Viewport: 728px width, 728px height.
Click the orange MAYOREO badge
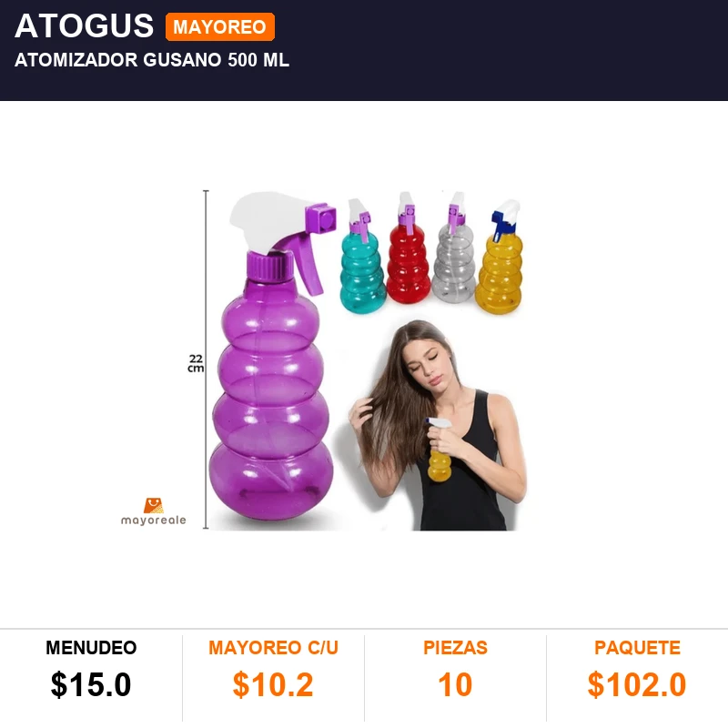click(x=220, y=27)
